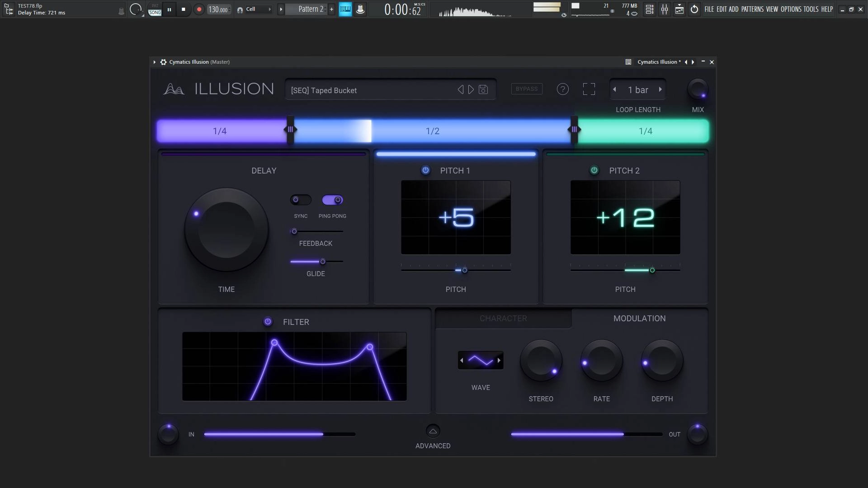Open the PATTERNS menu

pyautogui.click(x=752, y=9)
